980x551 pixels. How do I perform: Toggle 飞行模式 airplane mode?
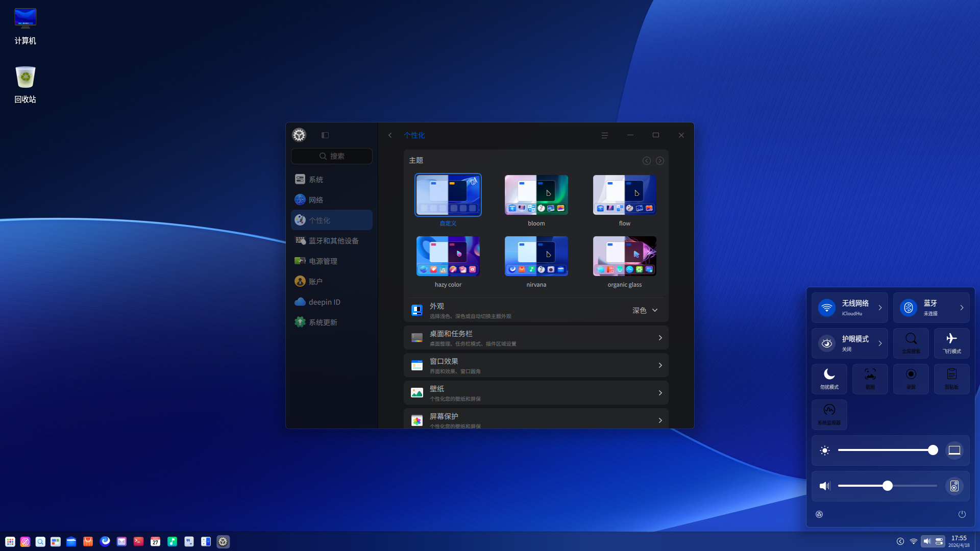pyautogui.click(x=951, y=343)
